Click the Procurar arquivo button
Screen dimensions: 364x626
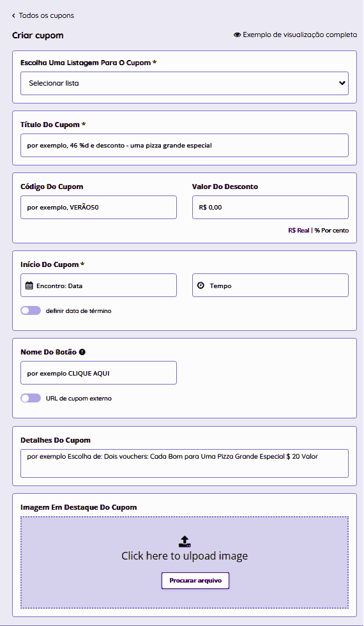[x=195, y=581]
